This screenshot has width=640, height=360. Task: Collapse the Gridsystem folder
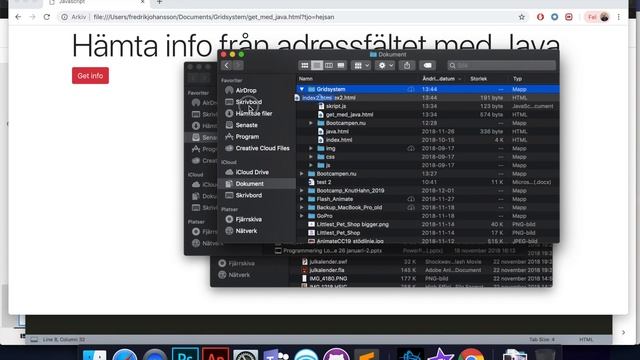(x=302, y=89)
